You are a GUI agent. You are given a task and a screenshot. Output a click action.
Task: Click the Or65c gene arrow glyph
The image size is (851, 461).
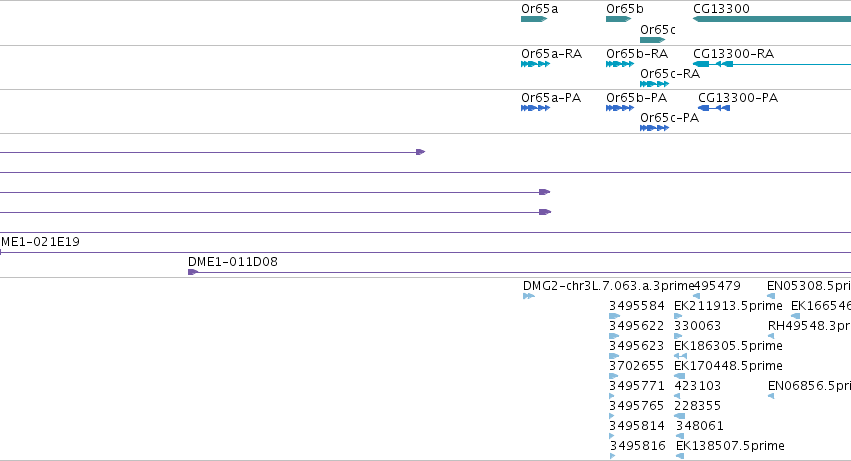[x=652, y=40]
